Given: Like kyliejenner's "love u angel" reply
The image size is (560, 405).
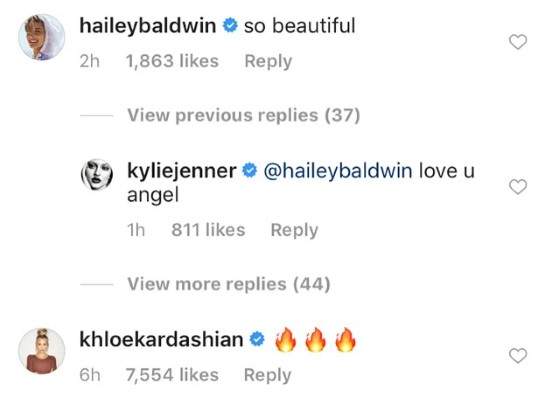Looking at the screenshot, I should 518,187.
